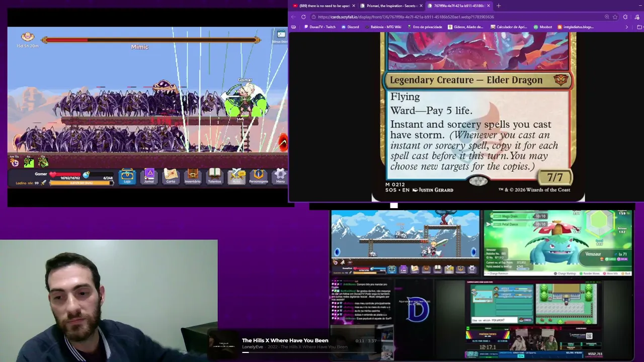Open a new browser tab
This screenshot has height=362, width=644.
pos(499,6)
